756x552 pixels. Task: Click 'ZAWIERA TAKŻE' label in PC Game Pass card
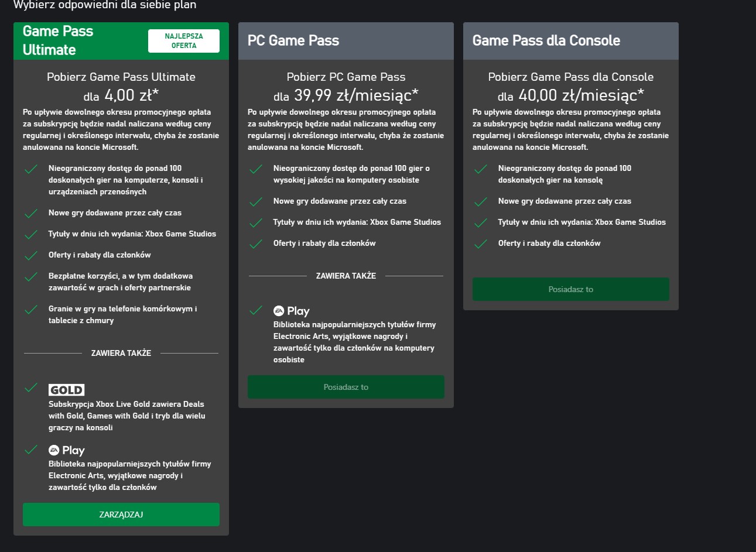pyautogui.click(x=346, y=276)
